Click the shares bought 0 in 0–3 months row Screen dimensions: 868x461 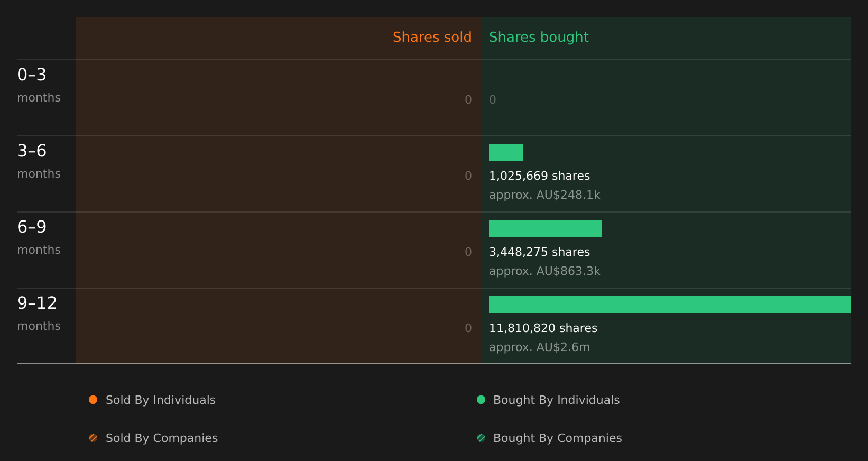[493, 100]
